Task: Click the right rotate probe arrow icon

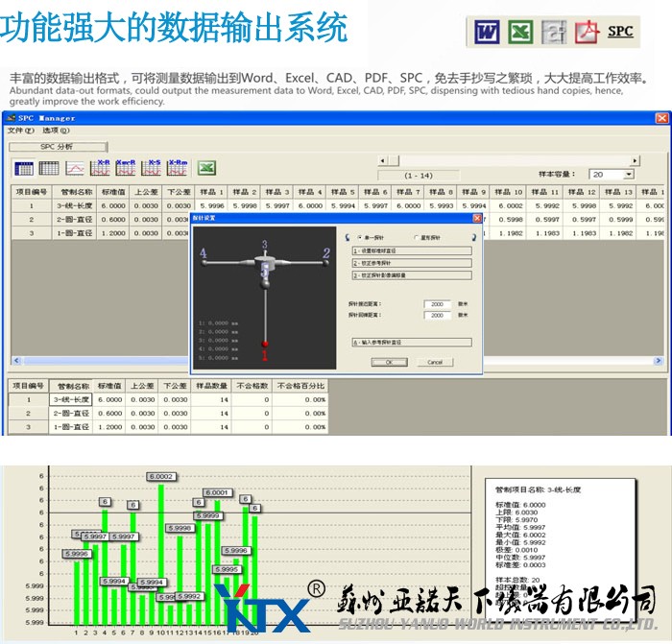Action: [473, 237]
